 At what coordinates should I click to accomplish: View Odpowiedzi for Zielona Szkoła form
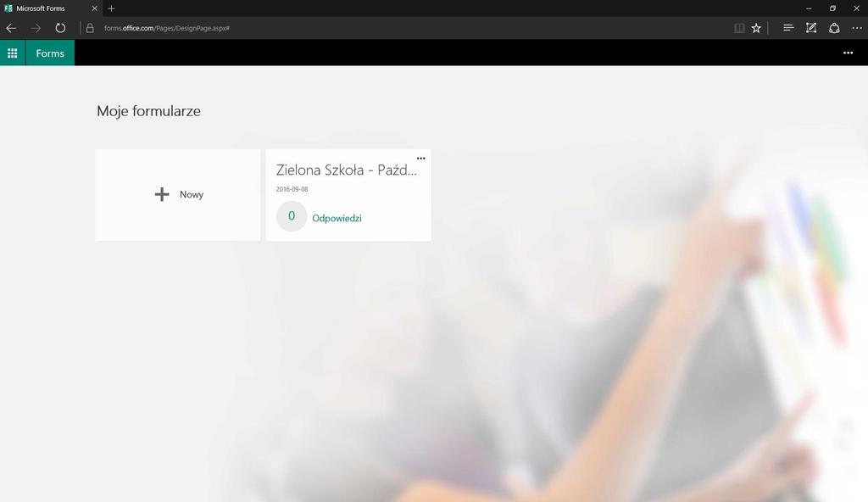click(x=337, y=218)
